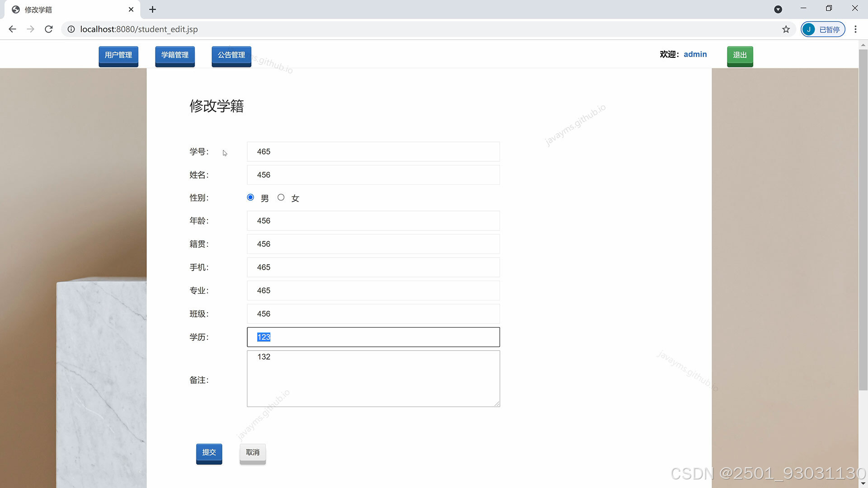Bookmark this page with the star icon

[786, 29]
